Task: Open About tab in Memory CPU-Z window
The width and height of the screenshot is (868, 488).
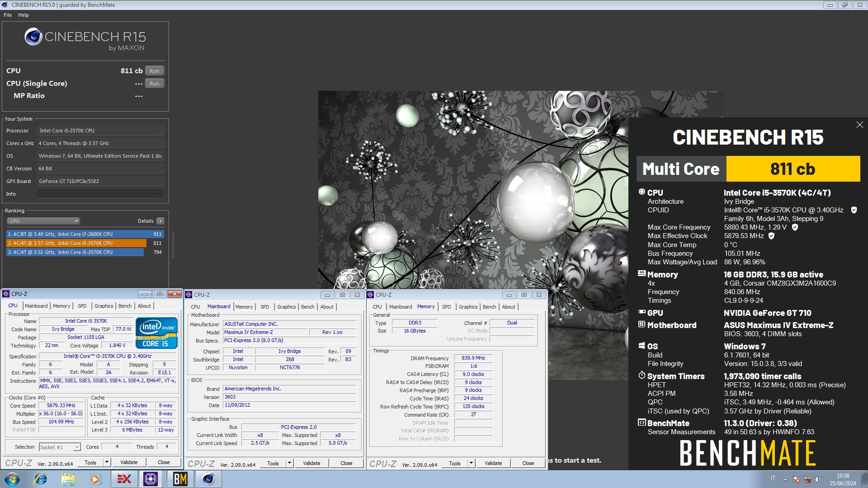Action: point(509,307)
